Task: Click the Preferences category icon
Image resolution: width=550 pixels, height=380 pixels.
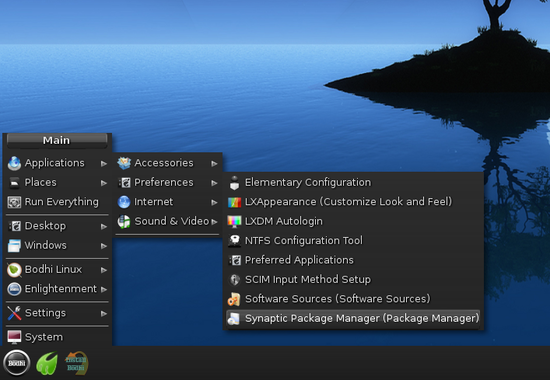Action: tap(124, 182)
